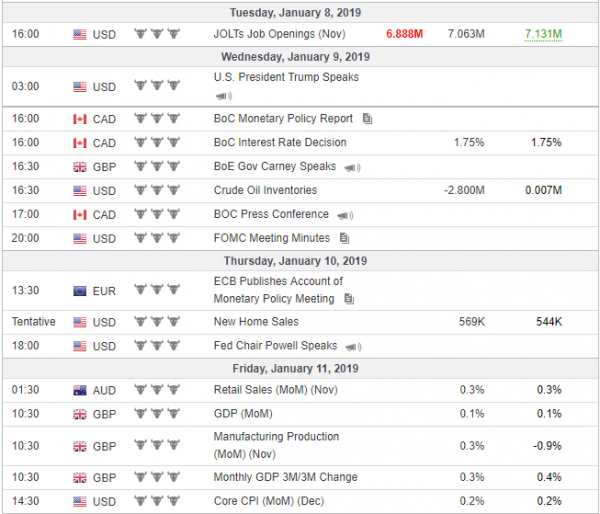Click the Core CPI (MoM) (Dec) event

coord(269,501)
